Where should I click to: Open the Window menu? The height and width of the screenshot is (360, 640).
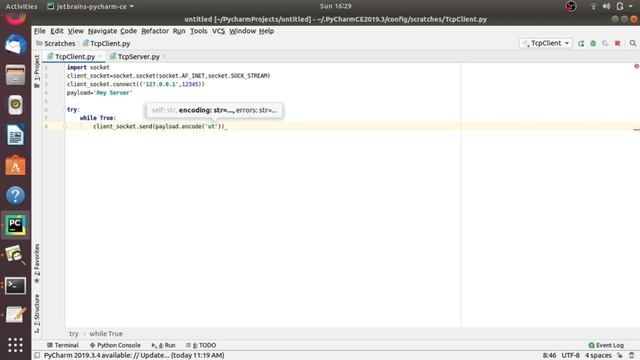[x=242, y=31]
